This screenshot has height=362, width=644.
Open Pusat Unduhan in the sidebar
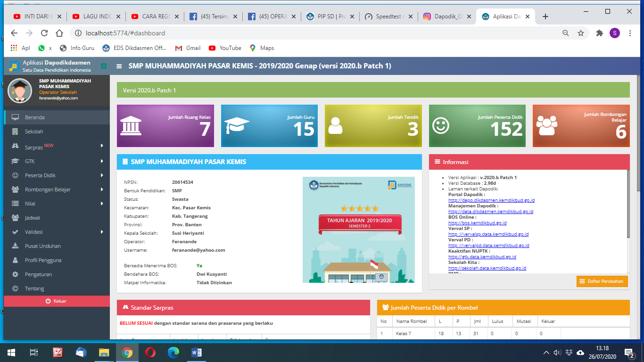click(42, 246)
